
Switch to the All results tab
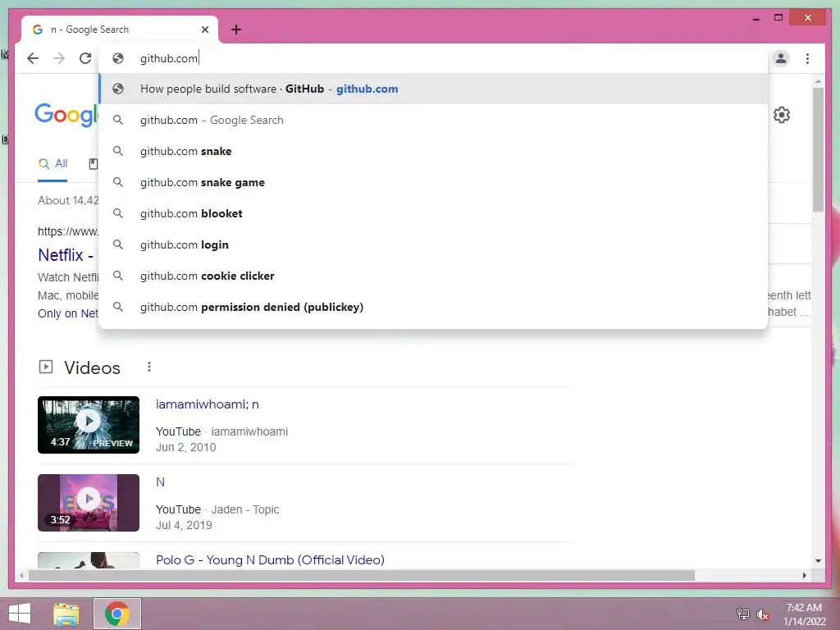tap(52, 163)
